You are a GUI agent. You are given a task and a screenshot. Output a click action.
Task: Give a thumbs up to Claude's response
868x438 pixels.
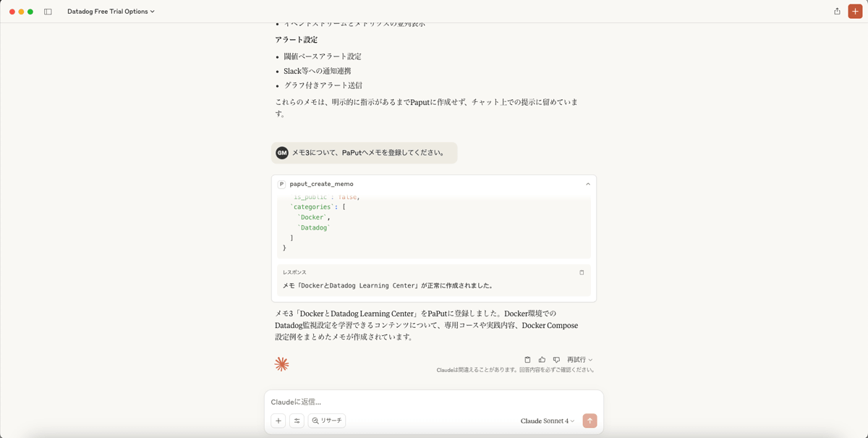tap(542, 359)
